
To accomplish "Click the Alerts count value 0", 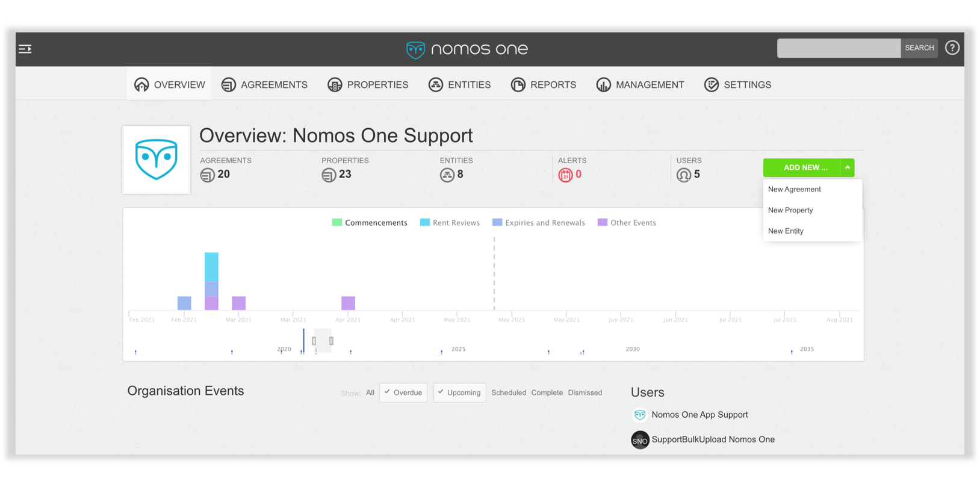I will pos(578,175).
